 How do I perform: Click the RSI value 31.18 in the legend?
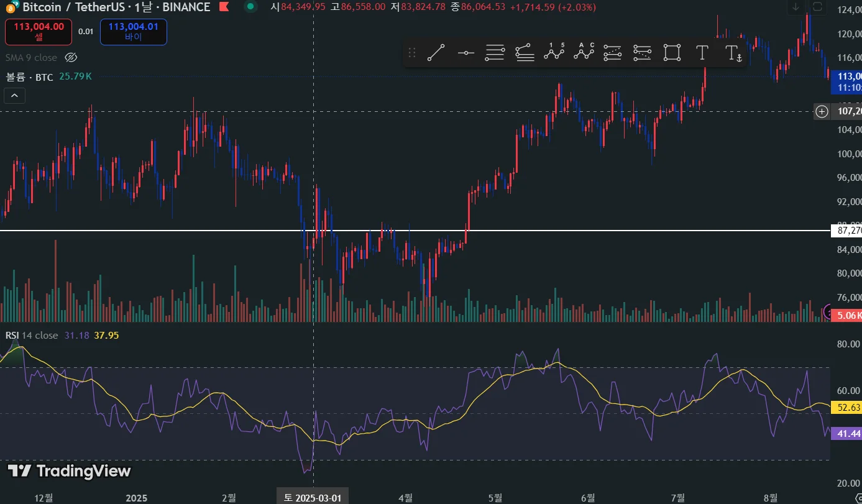[77, 336]
